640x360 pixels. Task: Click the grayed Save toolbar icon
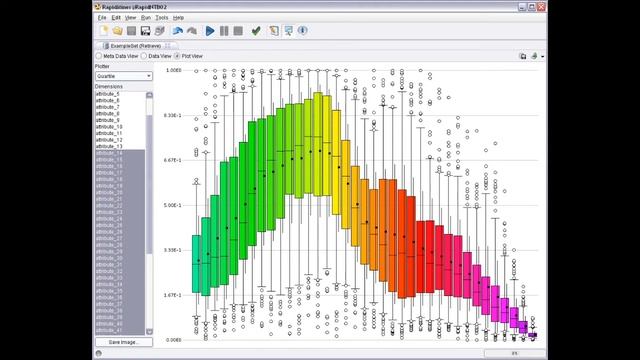[x=131, y=31]
